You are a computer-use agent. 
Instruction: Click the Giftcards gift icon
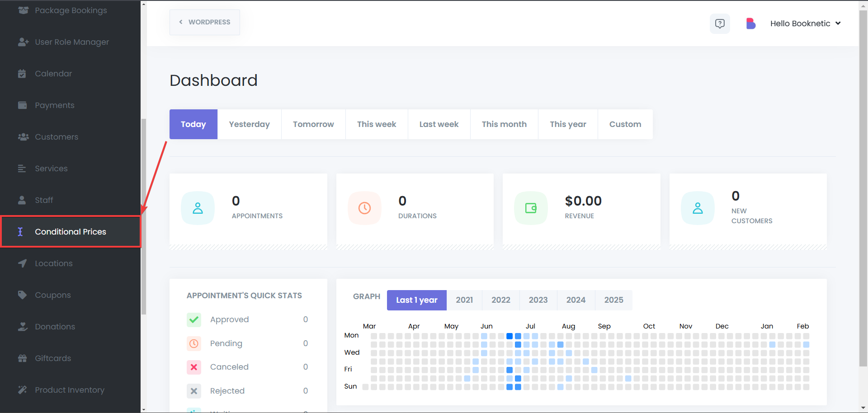point(22,358)
